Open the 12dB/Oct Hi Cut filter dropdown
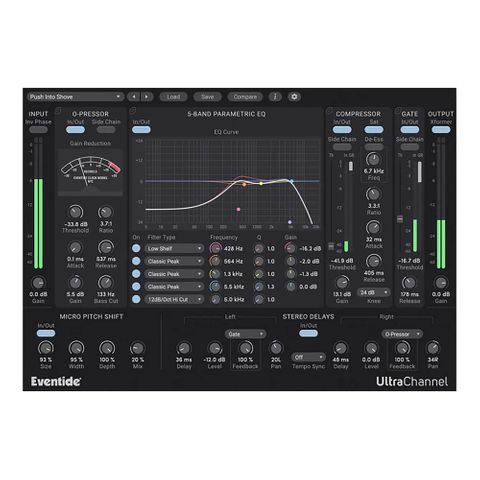The width and height of the screenshot is (480, 480). pos(174,299)
